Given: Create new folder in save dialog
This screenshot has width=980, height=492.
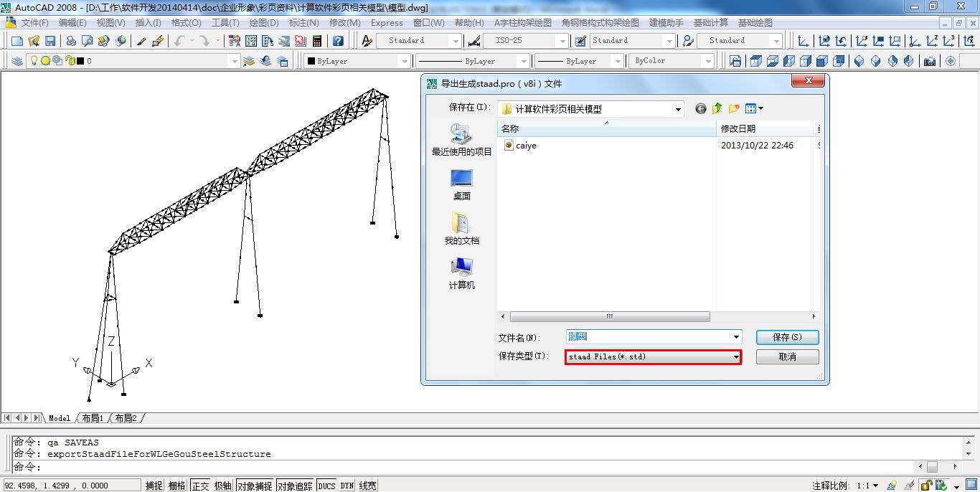Looking at the screenshot, I should tap(733, 109).
